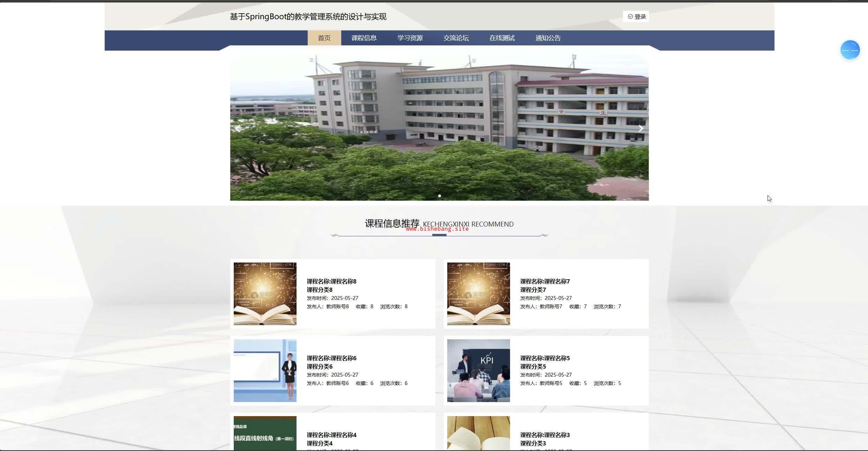Viewport: 868px width, 451px height.
Task: Click the 课程名称:课程名称8 title link
Action: 331,281
